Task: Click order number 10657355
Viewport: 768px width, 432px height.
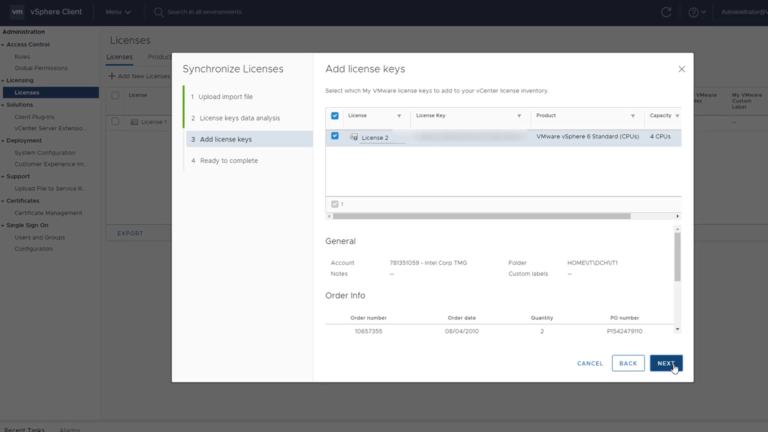Action: pos(368,332)
